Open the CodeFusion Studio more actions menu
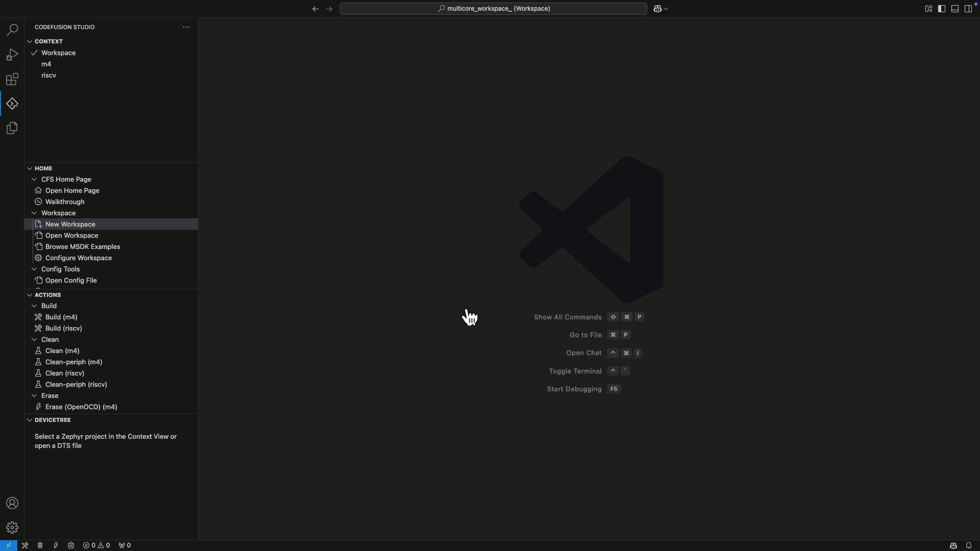Screen dimensions: 980x551 coord(186,27)
